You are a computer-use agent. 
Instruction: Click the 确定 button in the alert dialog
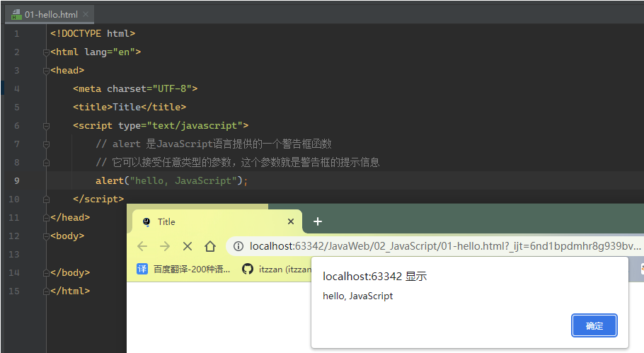pyautogui.click(x=594, y=325)
